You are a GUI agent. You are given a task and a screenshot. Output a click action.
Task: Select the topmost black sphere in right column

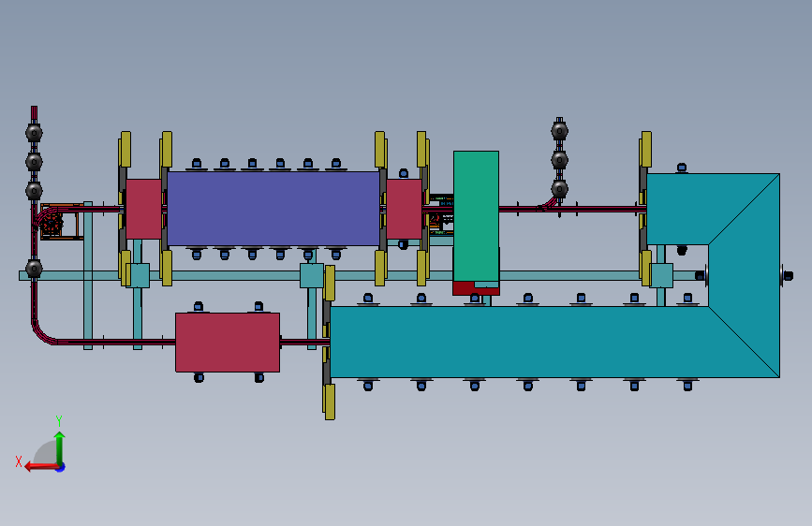pos(559,131)
